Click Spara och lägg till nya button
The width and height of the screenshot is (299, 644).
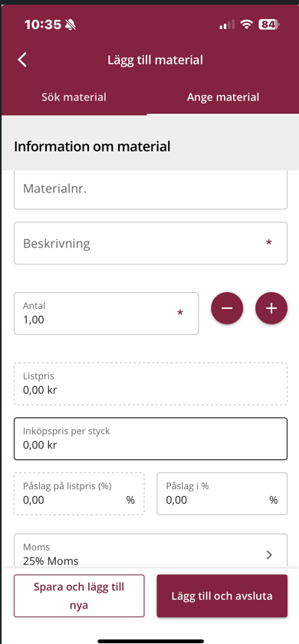coord(79,596)
